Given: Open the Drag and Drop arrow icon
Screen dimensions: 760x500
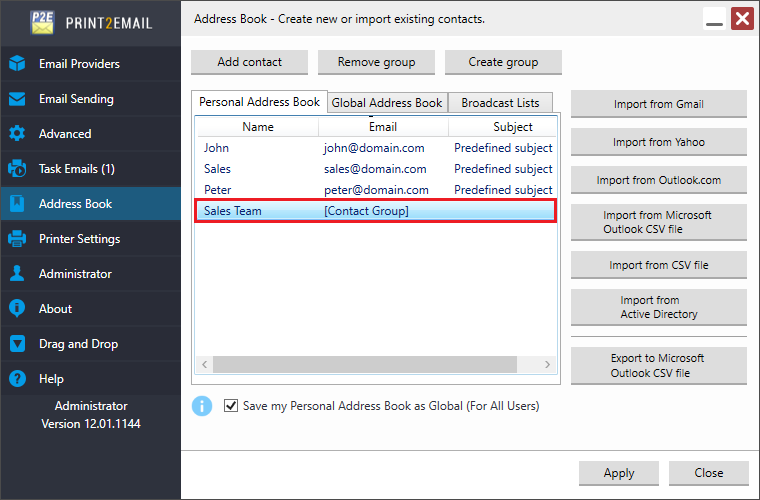Looking at the screenshot, I should tap(17, 344).
